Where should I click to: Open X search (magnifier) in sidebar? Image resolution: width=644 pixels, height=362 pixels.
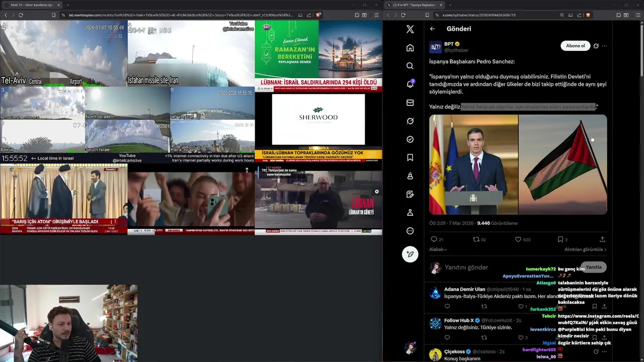click(410, 66)
